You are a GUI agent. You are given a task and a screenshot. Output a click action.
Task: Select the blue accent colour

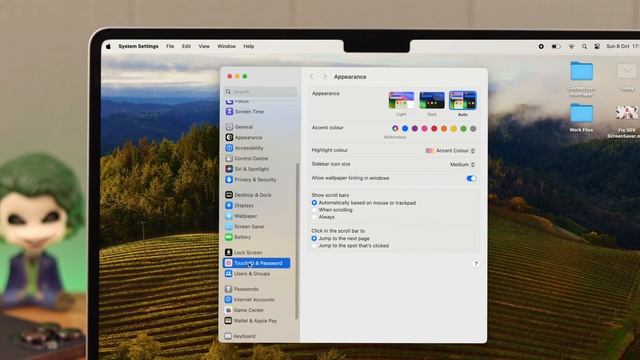point(405,129)
